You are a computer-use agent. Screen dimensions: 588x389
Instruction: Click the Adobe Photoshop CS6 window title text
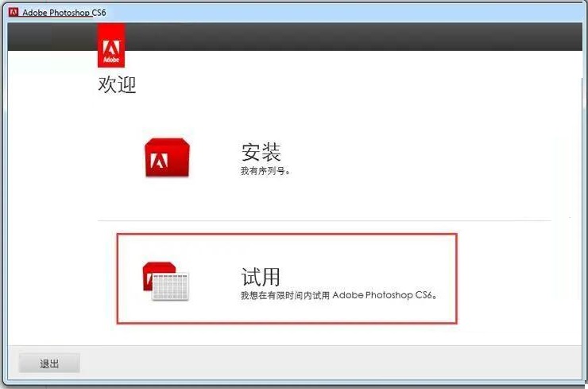tap(63, 13)
